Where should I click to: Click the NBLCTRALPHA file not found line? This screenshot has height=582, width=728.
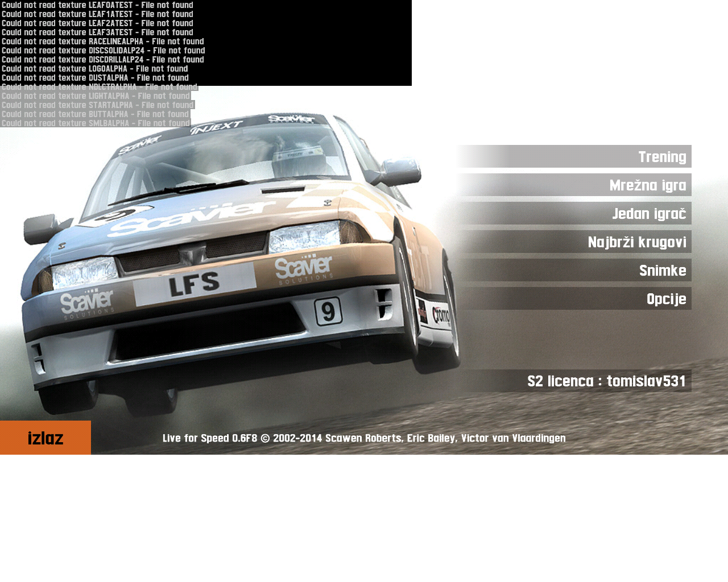click(x=99, y=86)
